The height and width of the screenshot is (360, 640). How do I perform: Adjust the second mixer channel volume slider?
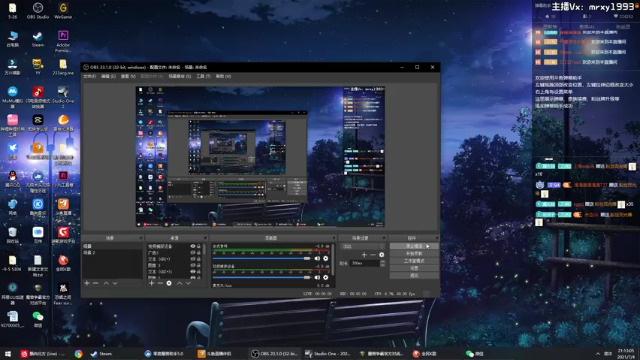click(261, 278)
